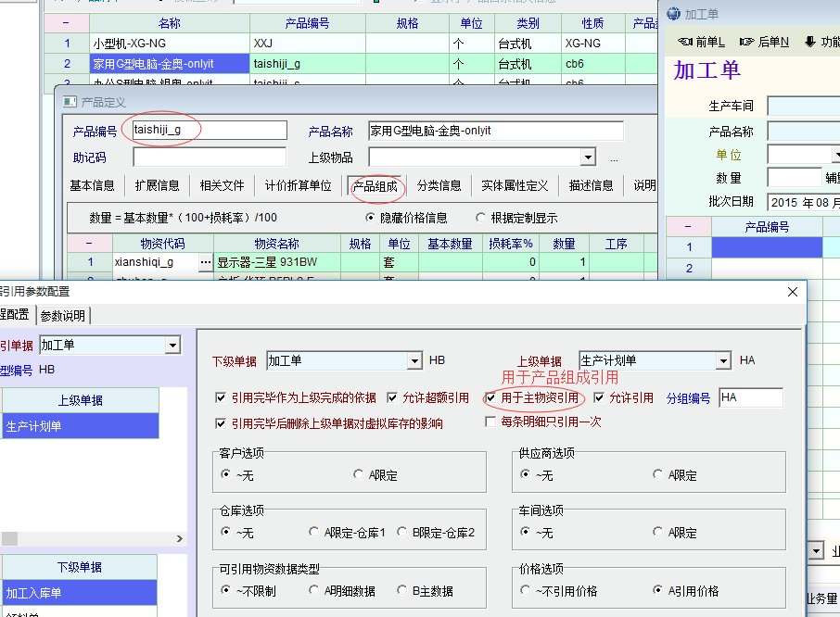Toggle the 允许超额引用 checkbox

click(x=392, y=397)
